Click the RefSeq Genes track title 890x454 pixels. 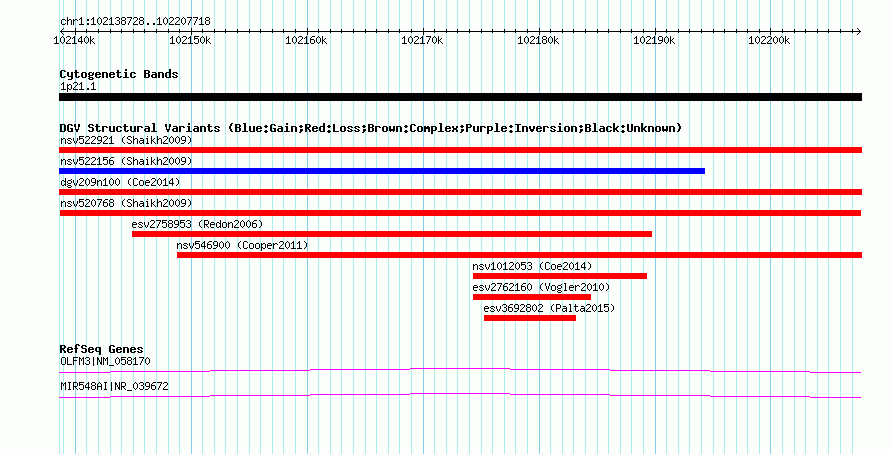(101, 349)
